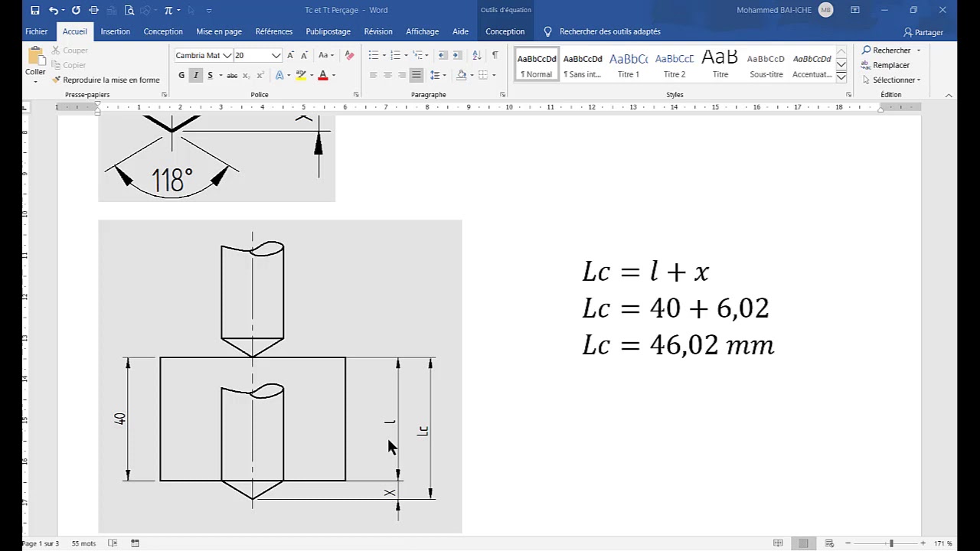Toggle bold with the G button

coord(181,75)
